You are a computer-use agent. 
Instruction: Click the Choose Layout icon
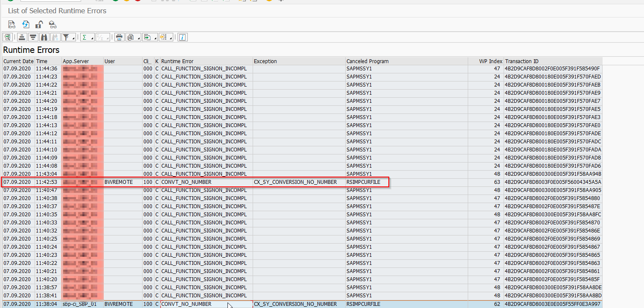pos(164,37)
